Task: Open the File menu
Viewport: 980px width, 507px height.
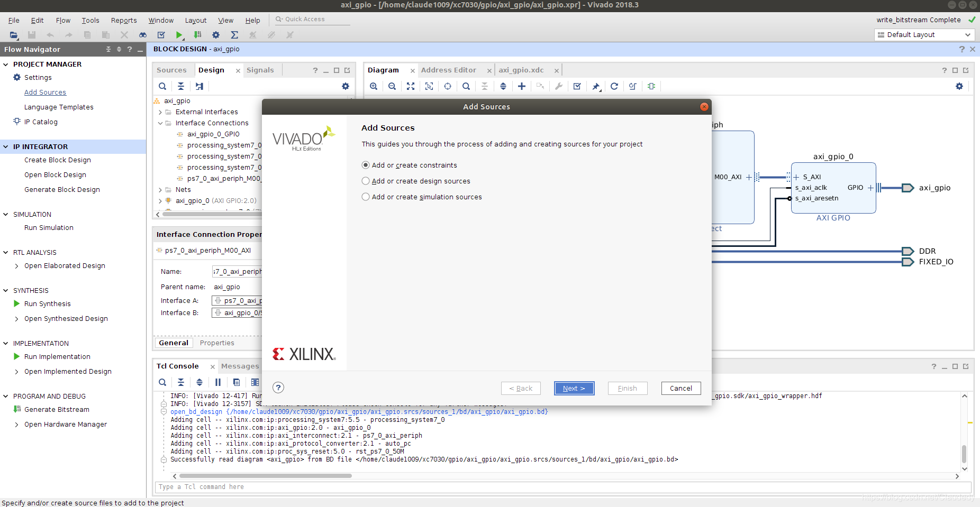Action: point(14,20)
